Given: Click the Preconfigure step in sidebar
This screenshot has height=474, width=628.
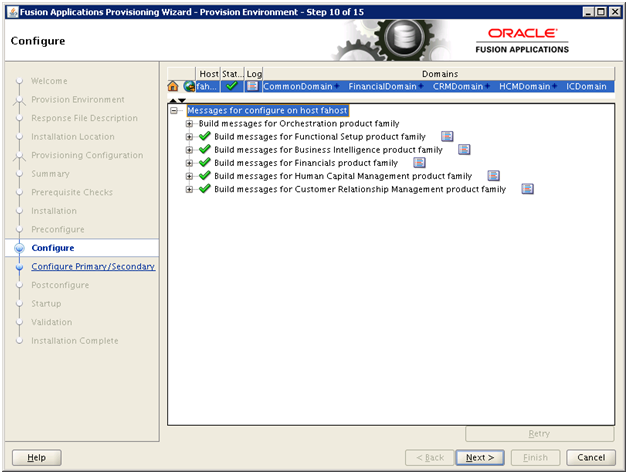Looking at the screenshot, I should point(58,229).
